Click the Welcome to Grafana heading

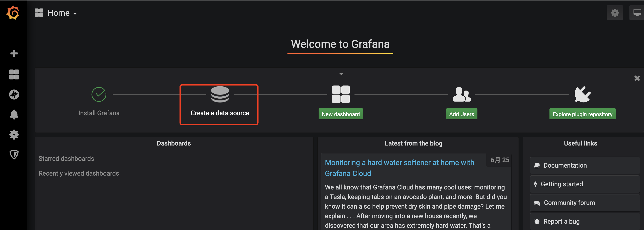(340, 44)
